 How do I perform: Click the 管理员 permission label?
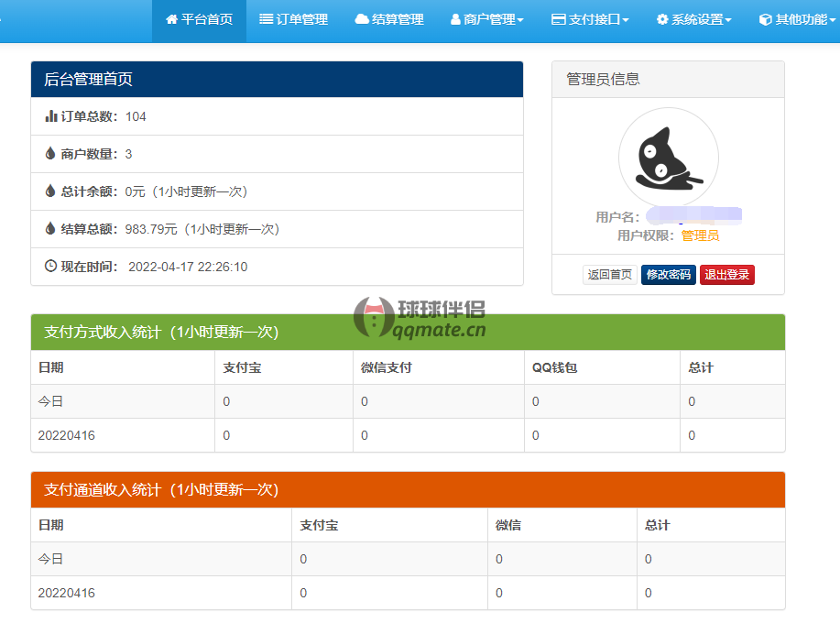(x=700, y=235)
